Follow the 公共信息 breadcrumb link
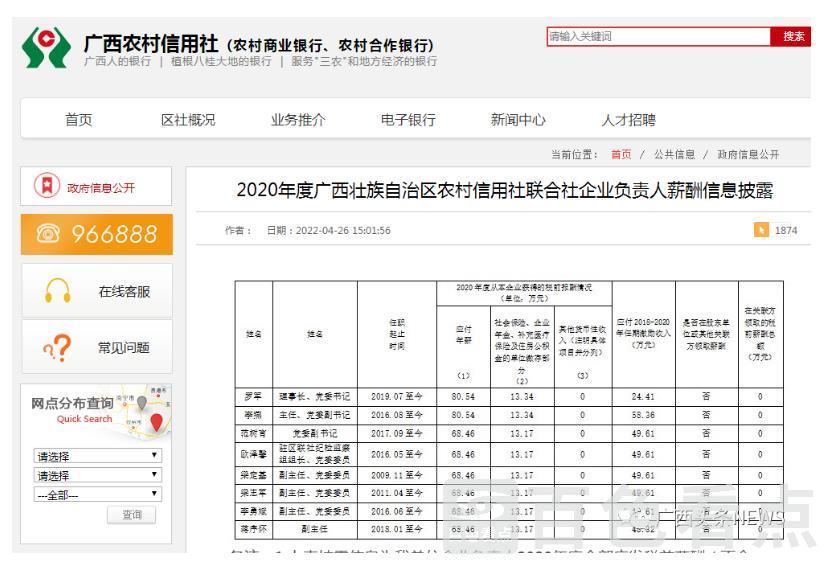 pyautogui.click(x=674, y=155)
